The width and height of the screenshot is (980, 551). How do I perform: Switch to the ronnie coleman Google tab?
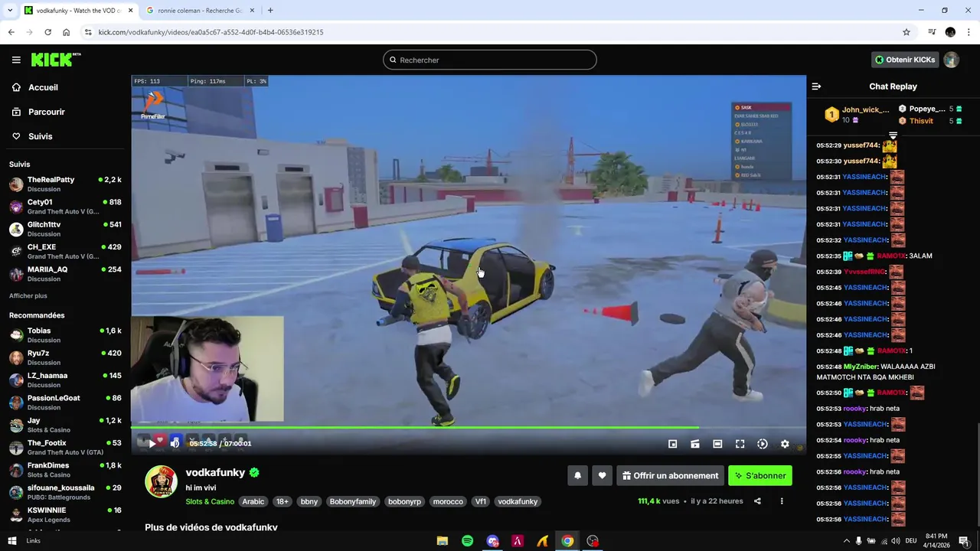(x=200, y=11)
